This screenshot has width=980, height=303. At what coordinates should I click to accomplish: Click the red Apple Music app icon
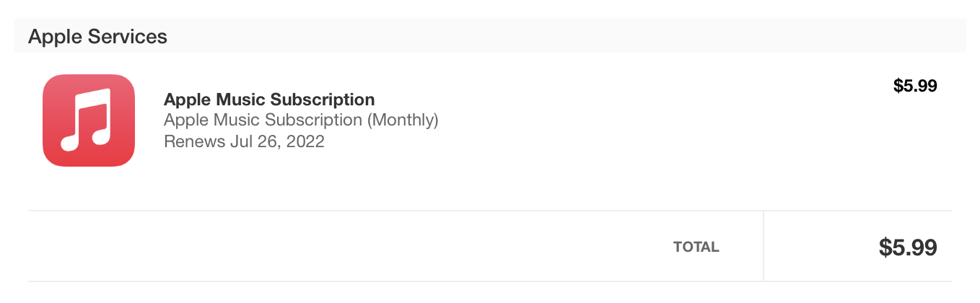coord(89,120)
